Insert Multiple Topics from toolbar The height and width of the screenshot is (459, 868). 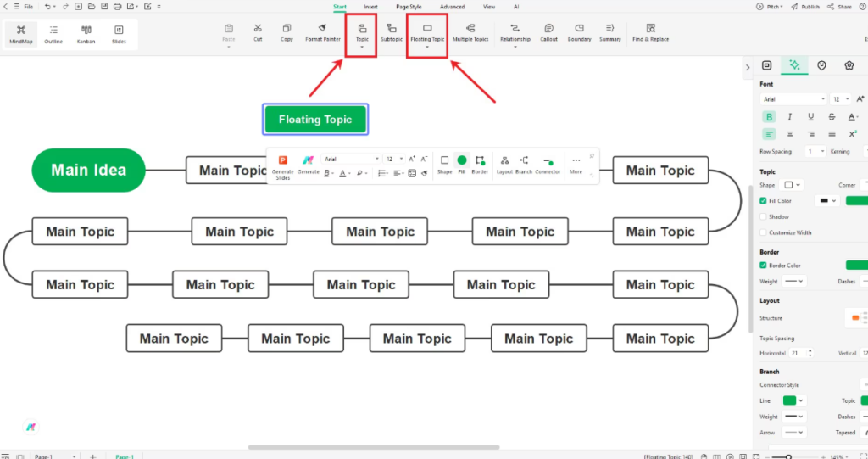coord(470,32)
